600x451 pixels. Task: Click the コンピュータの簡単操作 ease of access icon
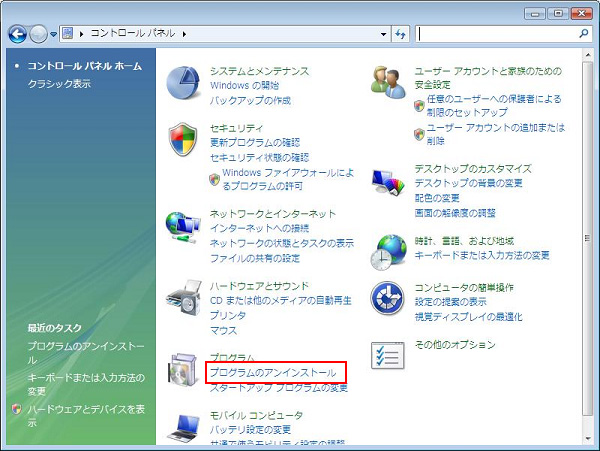click(x=387, y=298)
